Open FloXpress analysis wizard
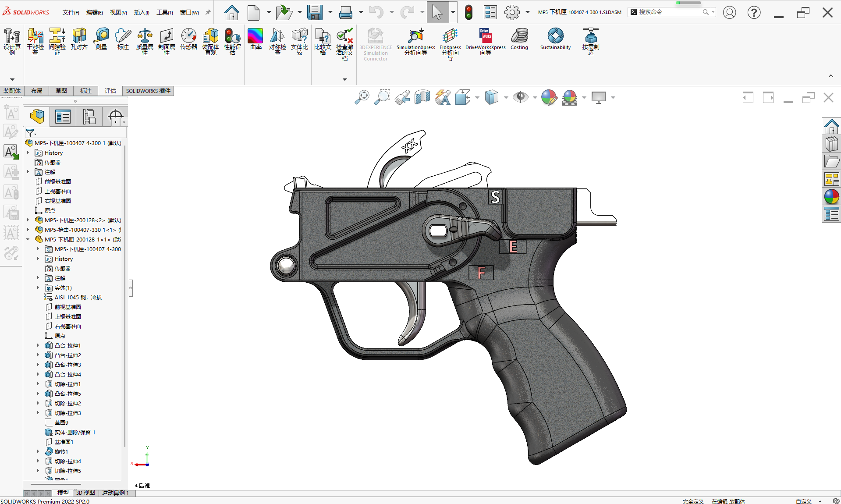 tap(450, 44)
